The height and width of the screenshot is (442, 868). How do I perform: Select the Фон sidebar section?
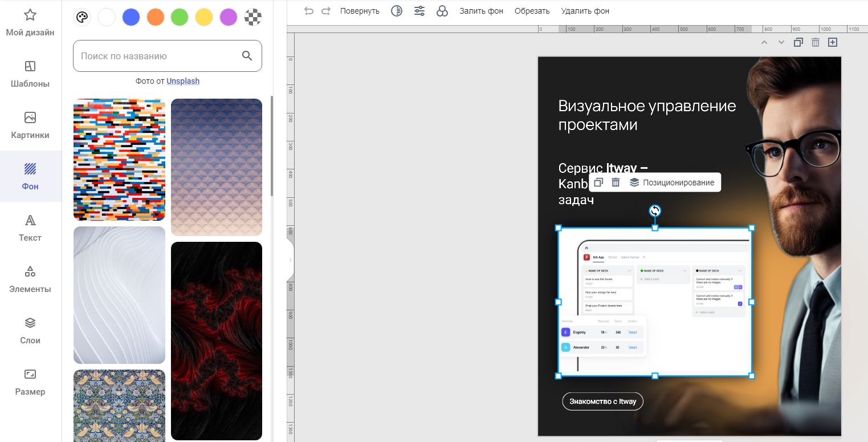coord(30,176)
